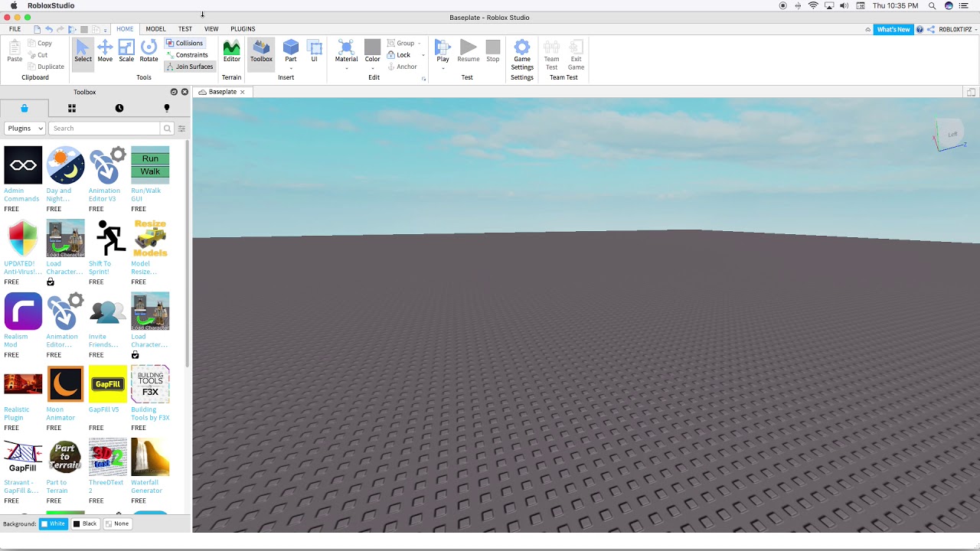The image size is (980, 551).
Task: Open the Toolbox Marketplace tab
Action: click(x=24, y=108)
